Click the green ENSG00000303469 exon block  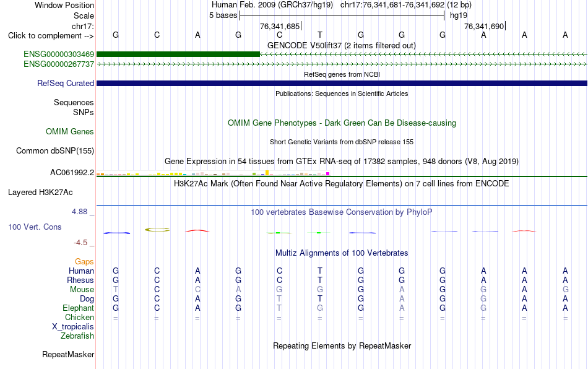click(x=178, y=54)
